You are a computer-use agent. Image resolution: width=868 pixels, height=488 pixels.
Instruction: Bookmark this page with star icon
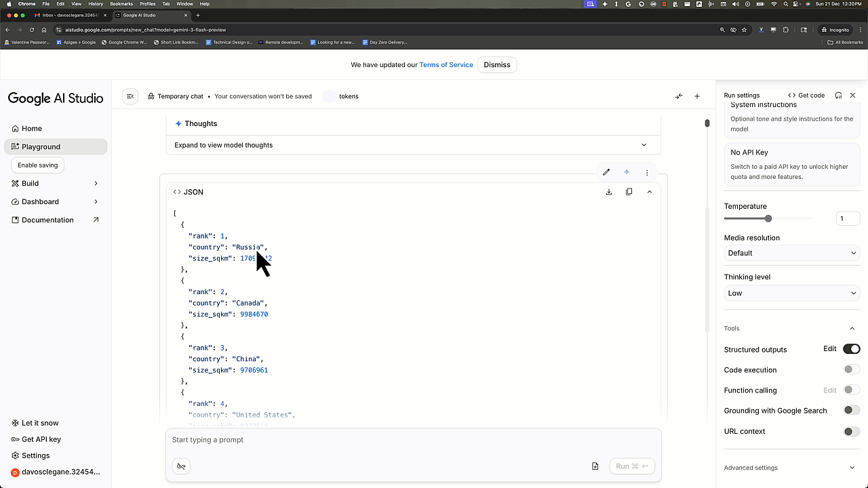(x=744, y=30)
